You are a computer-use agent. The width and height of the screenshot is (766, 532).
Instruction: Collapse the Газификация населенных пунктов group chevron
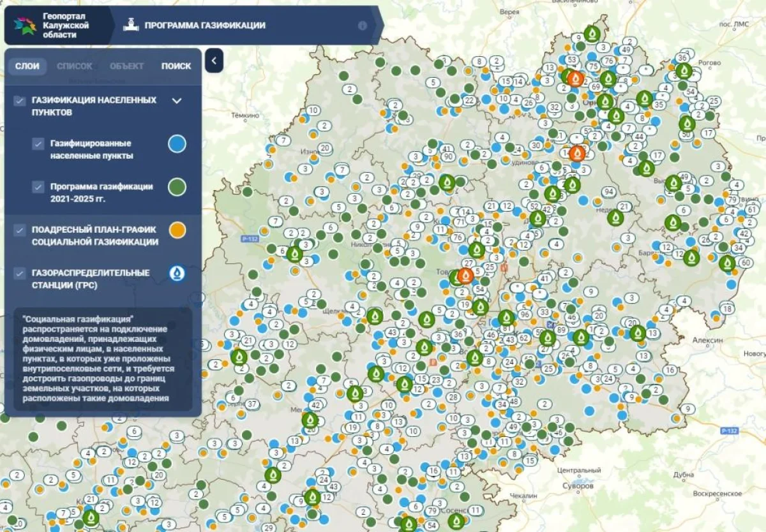point(177,101)
